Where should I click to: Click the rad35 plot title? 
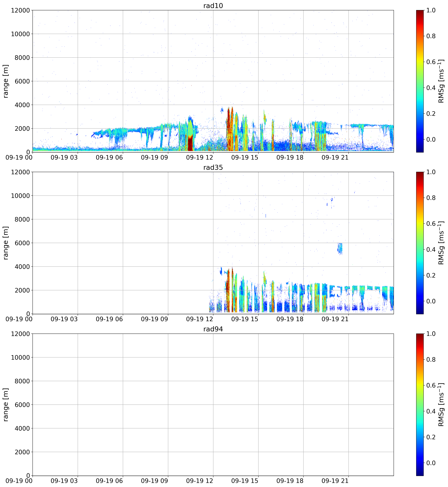(213, 167)
